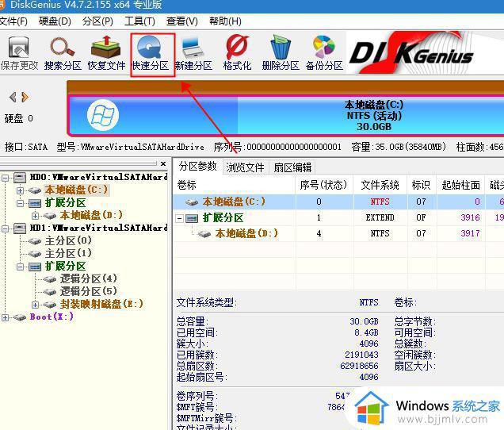This screenshot has width=504, height=430.
Task: Open the 搜索分区 search partition tool
Action: (x=63, y=53)
